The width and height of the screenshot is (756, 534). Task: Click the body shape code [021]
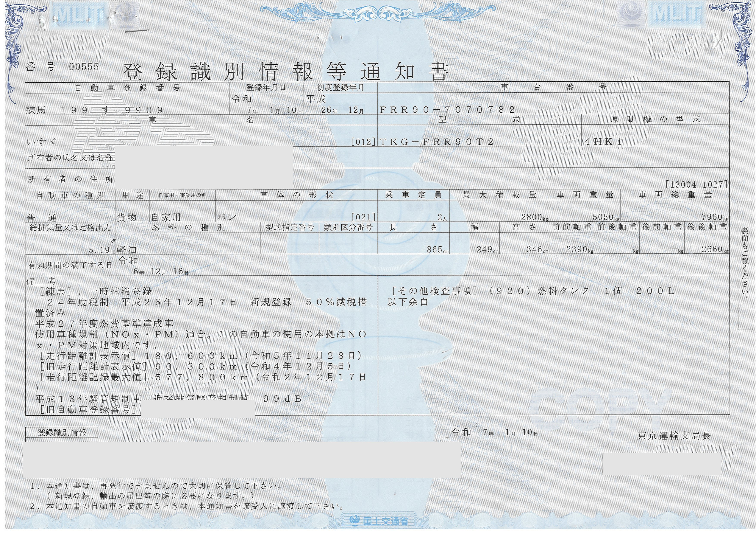click(x=363, y=217)
